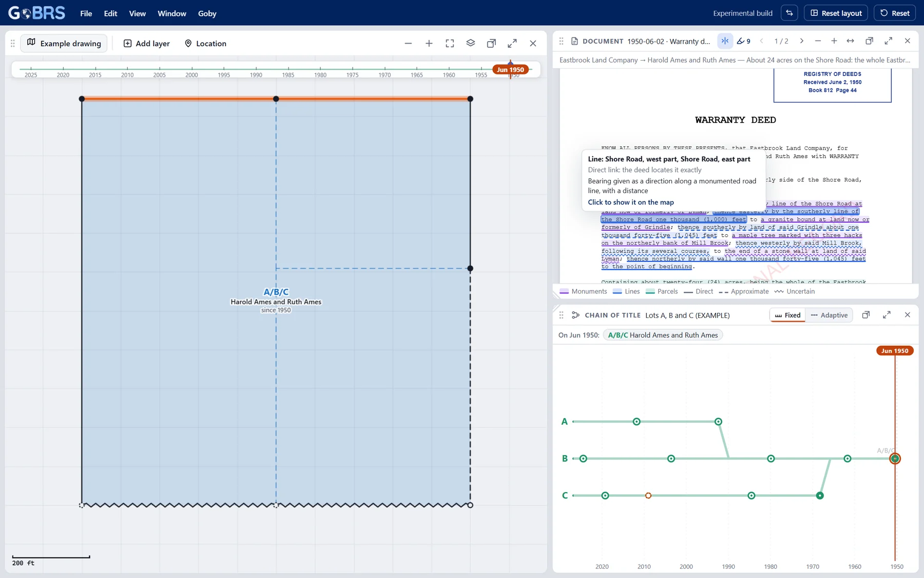Image resolution: width=924 pixels, height=578 pixels.
Task: Go to the previous document page
Action: point(762,41)
